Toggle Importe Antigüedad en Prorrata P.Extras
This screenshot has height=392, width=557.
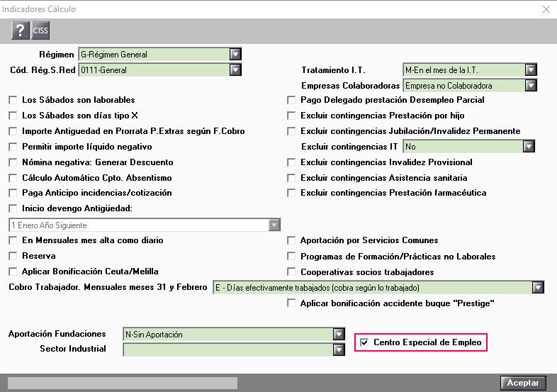[13, 132]
